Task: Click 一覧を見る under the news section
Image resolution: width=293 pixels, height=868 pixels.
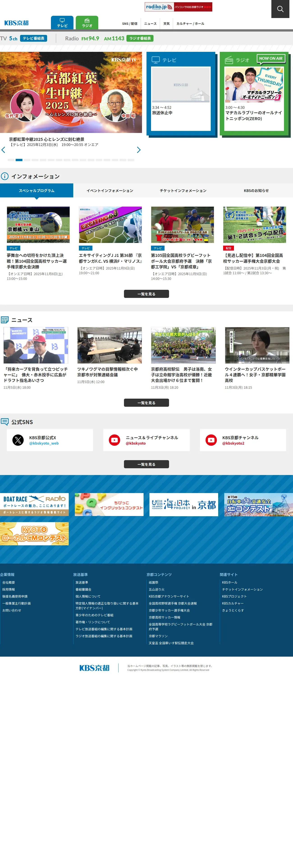Action: pyautogui.click(x=146, y=403)
